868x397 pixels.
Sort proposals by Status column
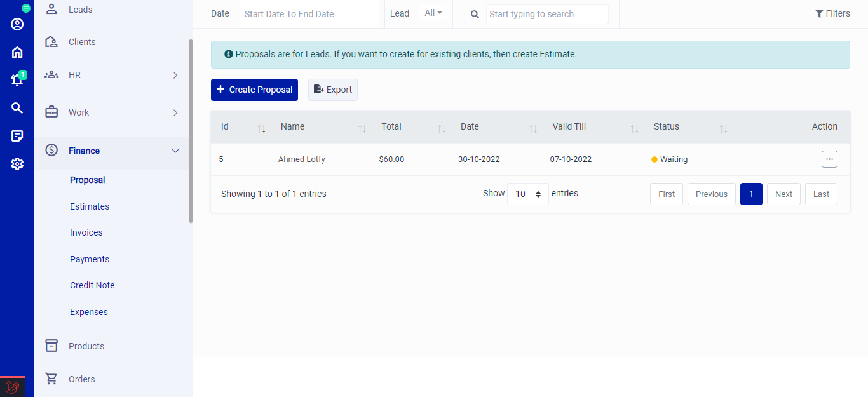(x=722, y=128)
